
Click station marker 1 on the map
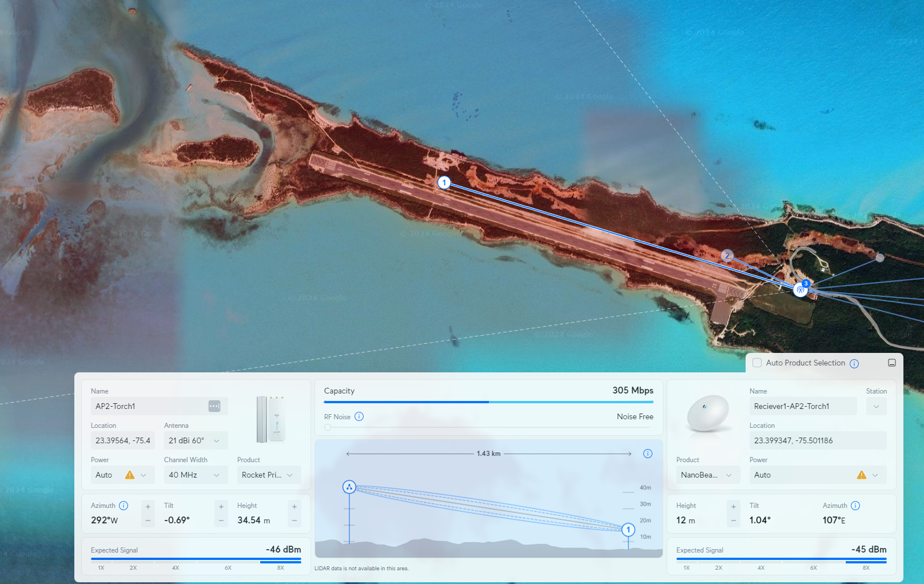point(444,182)
